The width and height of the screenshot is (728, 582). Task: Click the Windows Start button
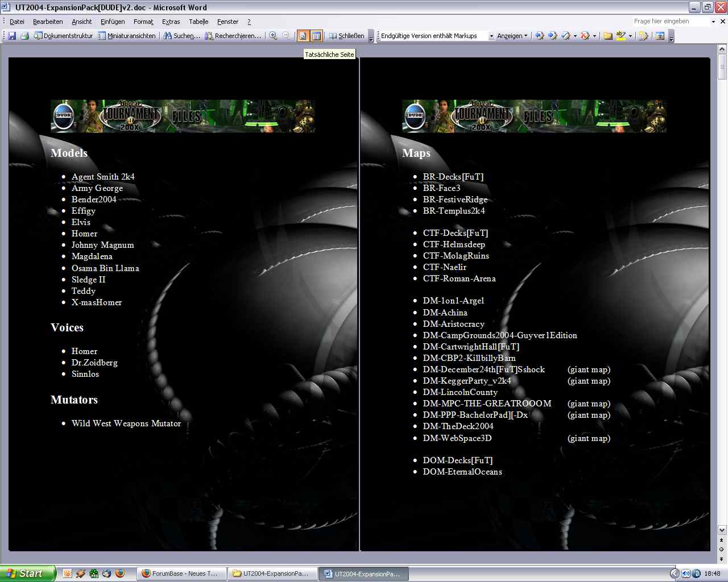pos(28,573)
